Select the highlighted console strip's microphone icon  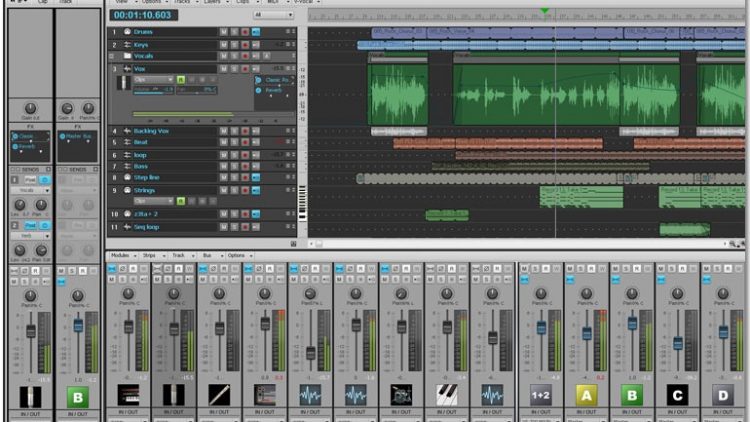[x=174, y=395]
